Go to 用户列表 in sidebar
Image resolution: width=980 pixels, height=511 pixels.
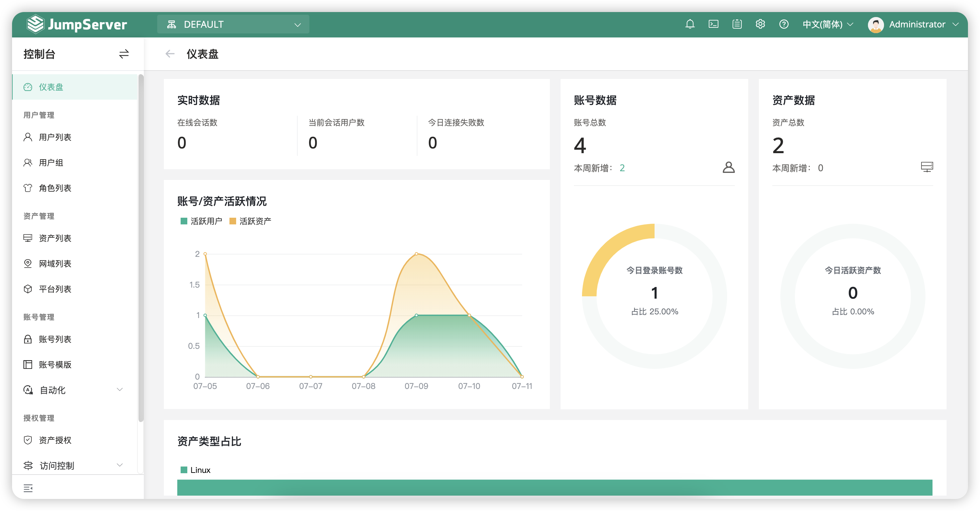tap(55, 137)
